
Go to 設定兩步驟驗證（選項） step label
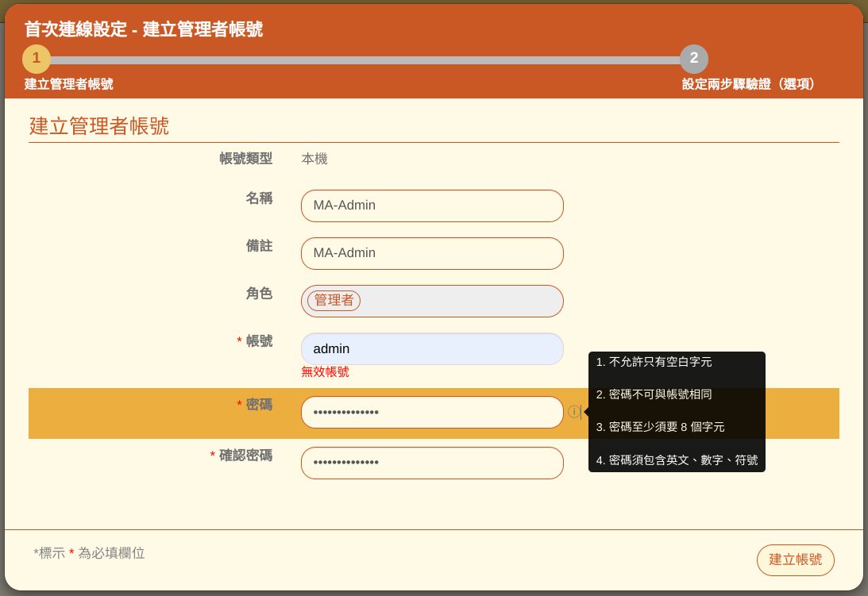(751, 84)
